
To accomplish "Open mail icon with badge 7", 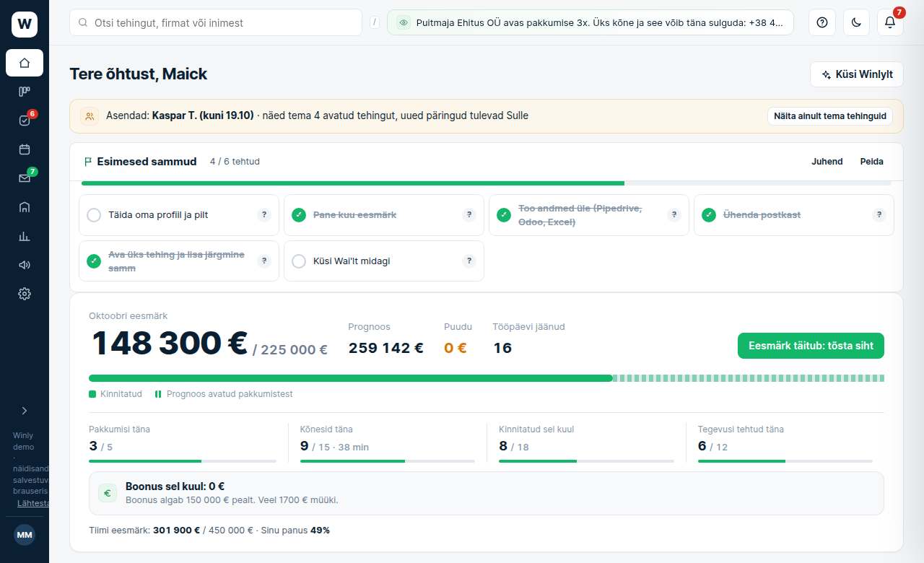I will point(25,178).
